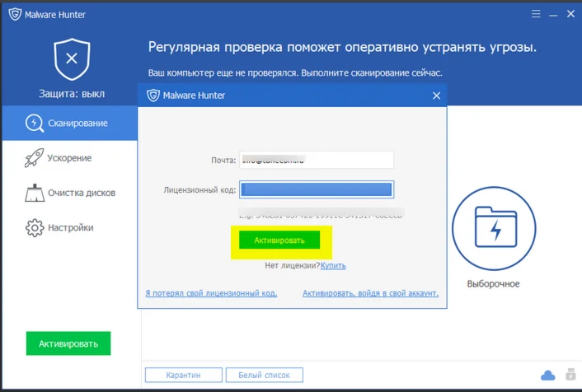This screenshot has height=392, width=582.
Task: Click the rocket speed-up icon
Action: pos(34,158)
